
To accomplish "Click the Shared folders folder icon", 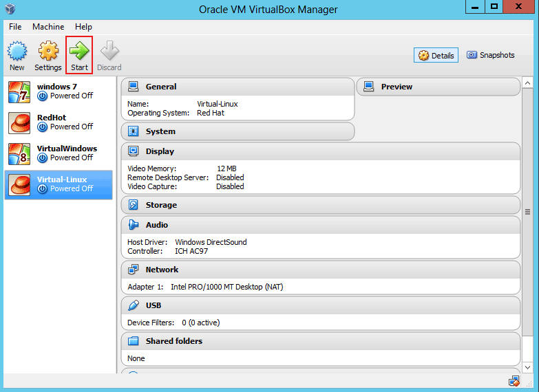I will click(133, 341).
